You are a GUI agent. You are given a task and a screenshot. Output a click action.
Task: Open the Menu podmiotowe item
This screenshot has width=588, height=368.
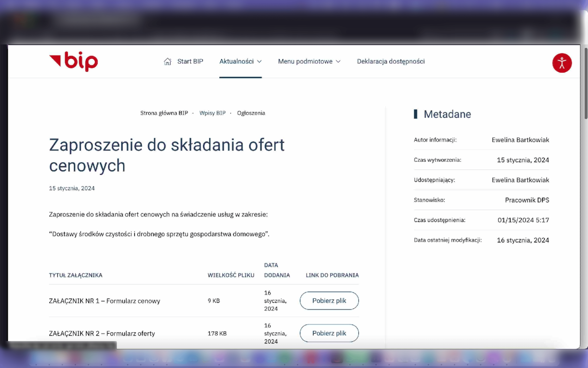click(x=305, y=61)
